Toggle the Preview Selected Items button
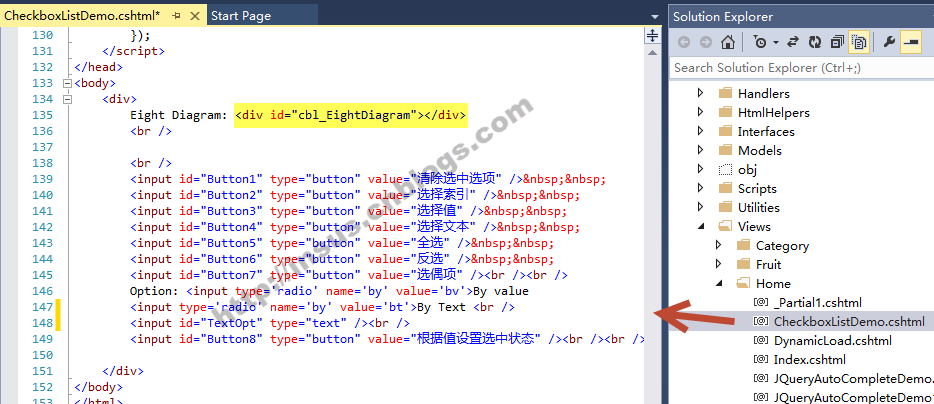The height and width of the screenshot is (404, 934). tap(911, 42)
